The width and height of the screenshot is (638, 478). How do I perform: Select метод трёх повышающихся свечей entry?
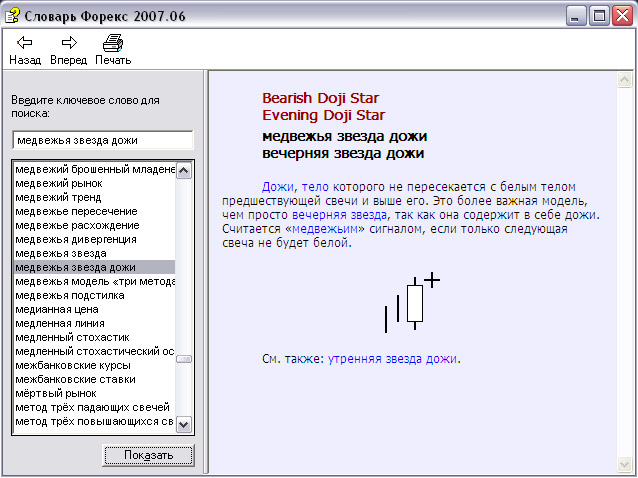click(x=95, y=421)
